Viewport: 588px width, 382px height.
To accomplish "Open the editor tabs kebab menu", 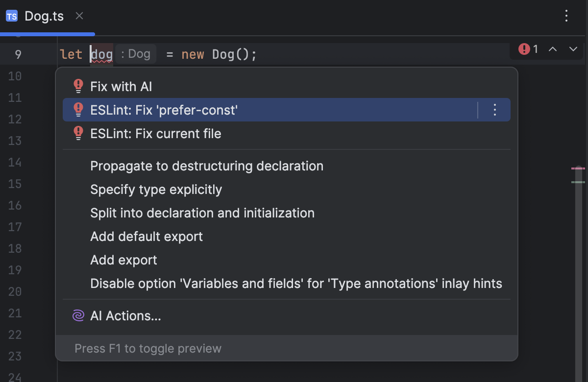I will point(566,16).
